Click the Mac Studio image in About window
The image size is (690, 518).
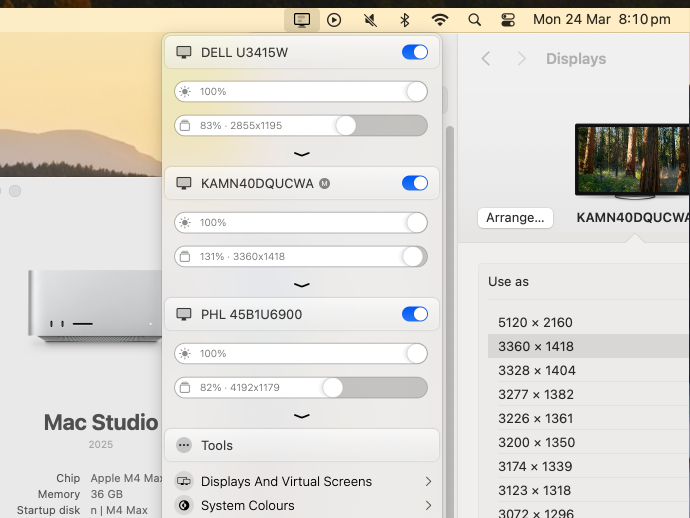pyautogui.click(x=95, y=306)
